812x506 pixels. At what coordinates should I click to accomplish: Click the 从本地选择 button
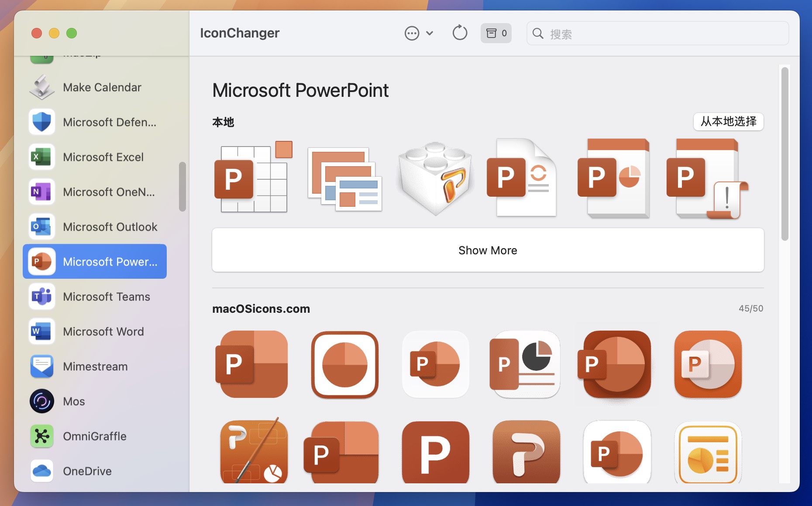coord(728,122)
